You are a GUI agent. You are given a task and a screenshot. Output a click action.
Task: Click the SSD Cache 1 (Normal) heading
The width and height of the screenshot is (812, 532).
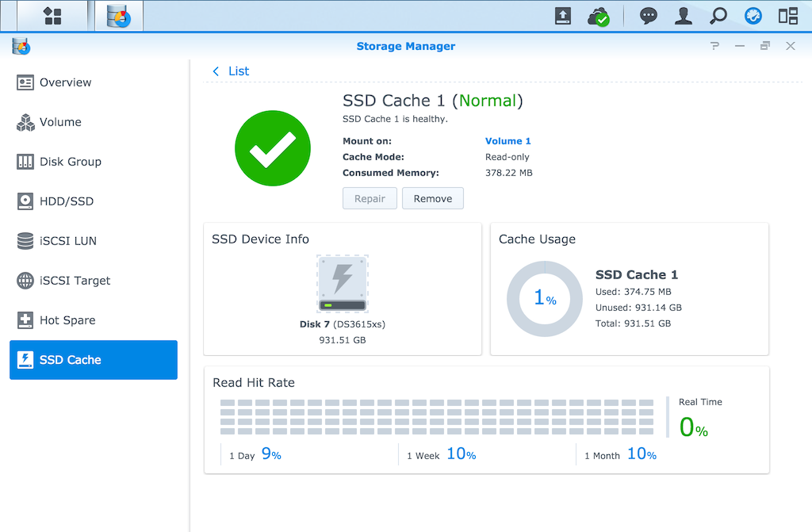(433, 101)
